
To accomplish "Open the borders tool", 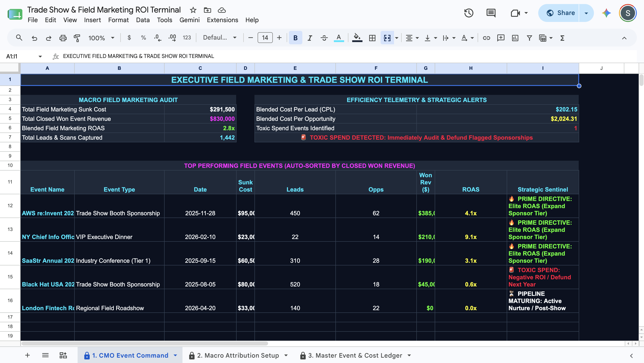I will [x=372, y=38].
